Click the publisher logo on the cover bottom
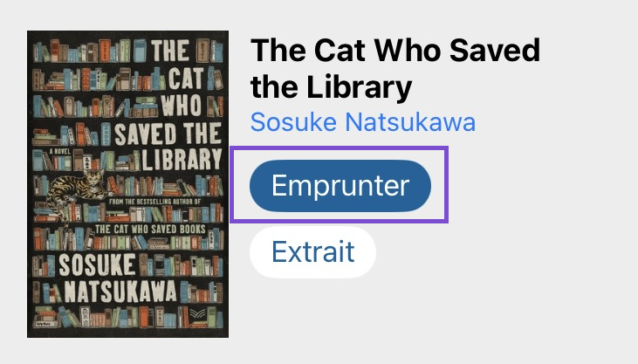This screenshot has width=638, height=364. tap(198, 313)
